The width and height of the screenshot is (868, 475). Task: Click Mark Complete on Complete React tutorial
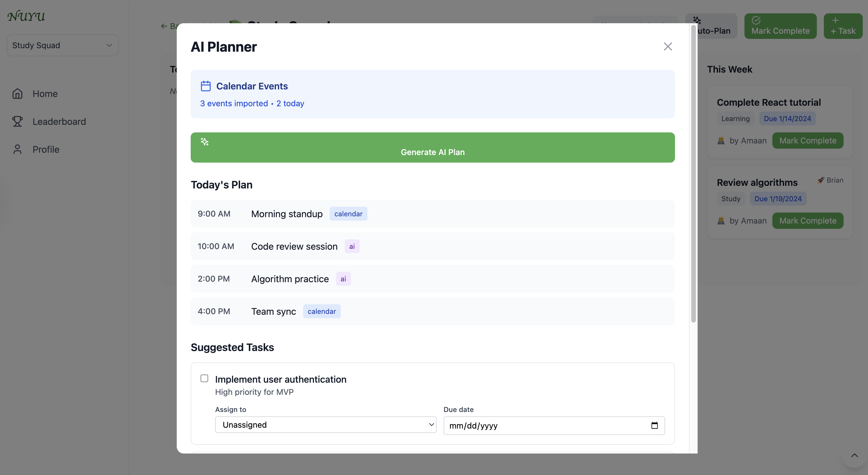[x=807, y=141]
